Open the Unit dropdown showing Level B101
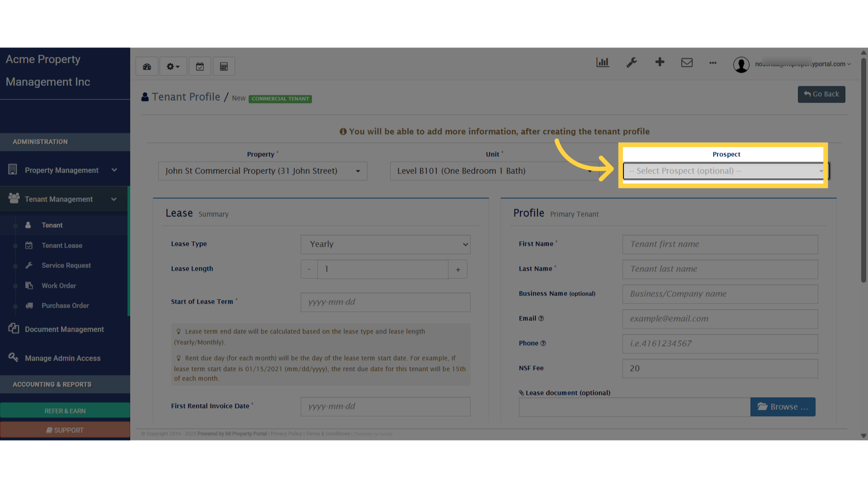 495,171
